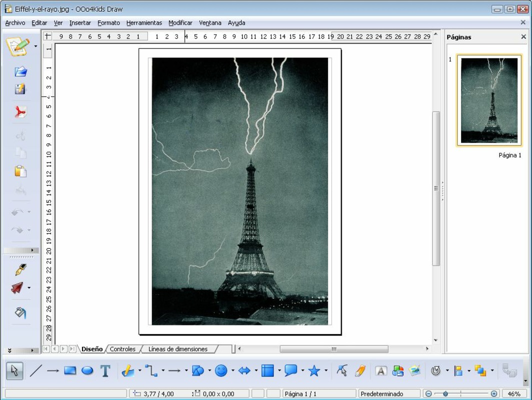Switch to the Controles layer tab
The height and width of the screenshot is (400, 532).
[122, 349]
